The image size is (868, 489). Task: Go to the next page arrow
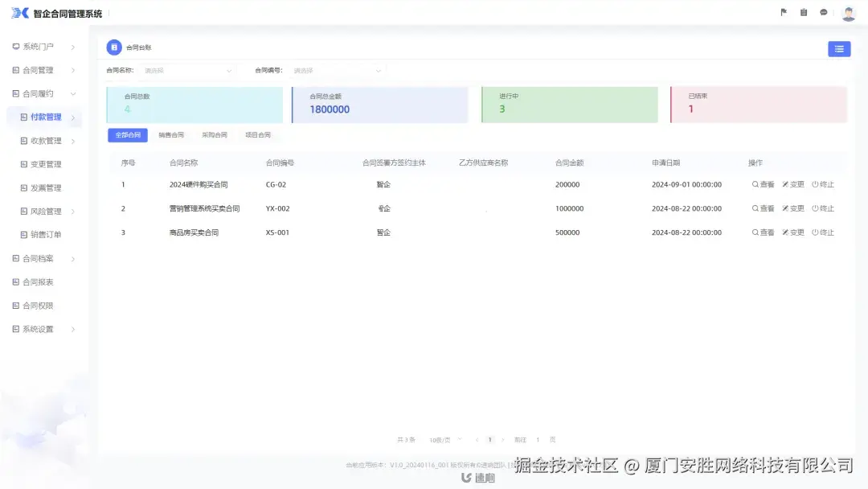click(502, 440)
